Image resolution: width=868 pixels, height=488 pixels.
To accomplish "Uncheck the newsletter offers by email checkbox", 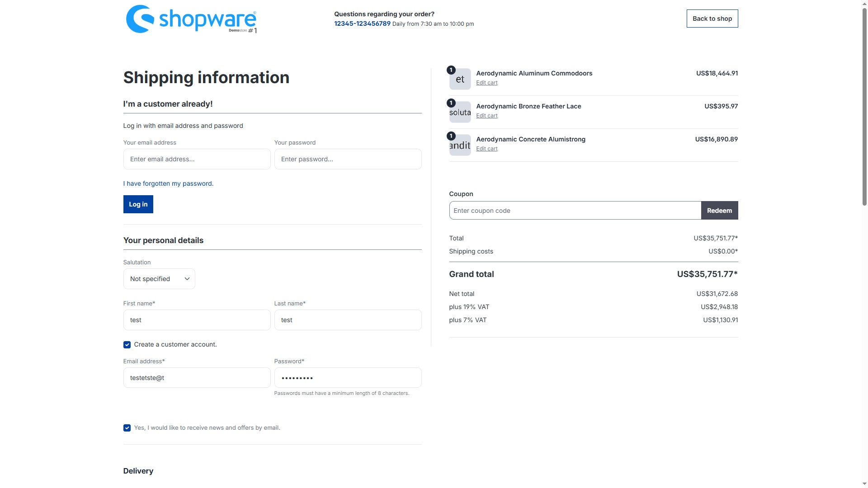I will coord(127,428).
